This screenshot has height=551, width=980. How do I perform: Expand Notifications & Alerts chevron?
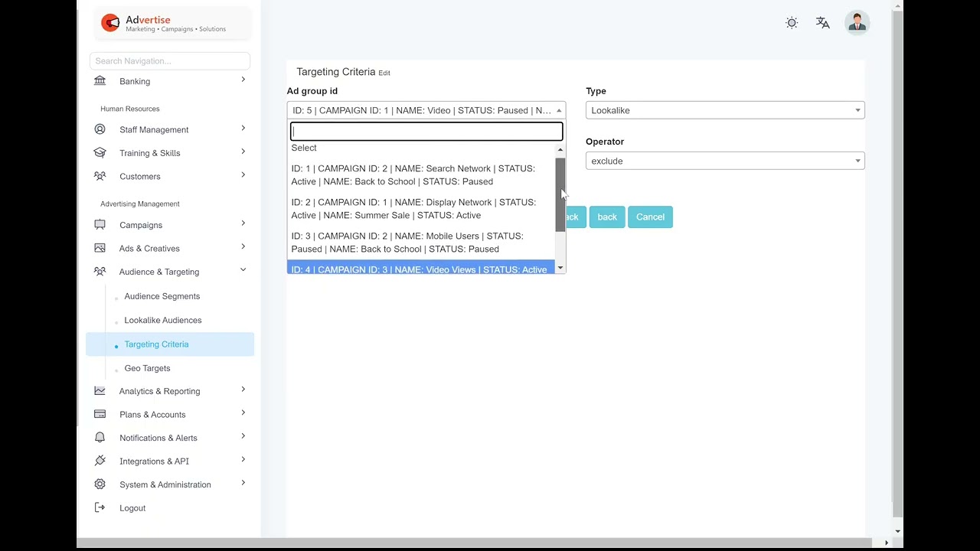(x=243, y=436)
